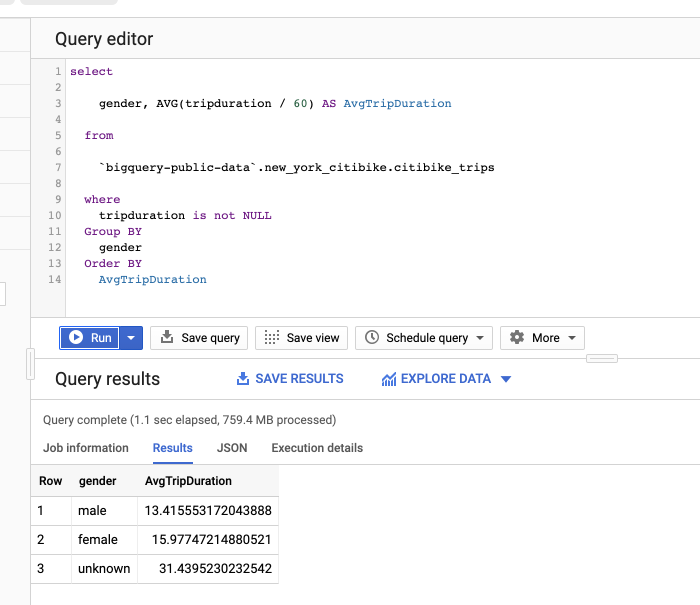Click the AS AvgTripDuration alias on line 3
This screenshot has height=605, width=700.
[x=386, y=103]
